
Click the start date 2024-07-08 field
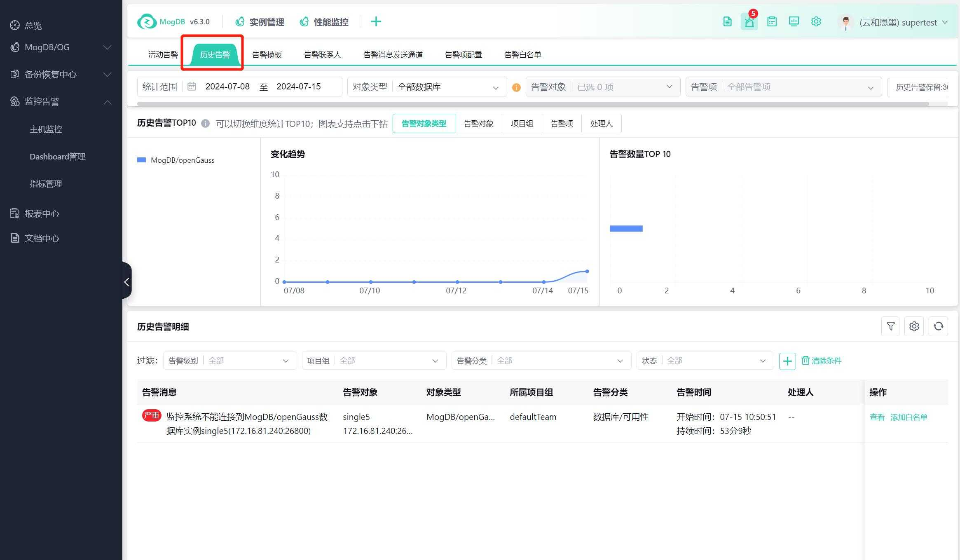(x=227, y=87)
